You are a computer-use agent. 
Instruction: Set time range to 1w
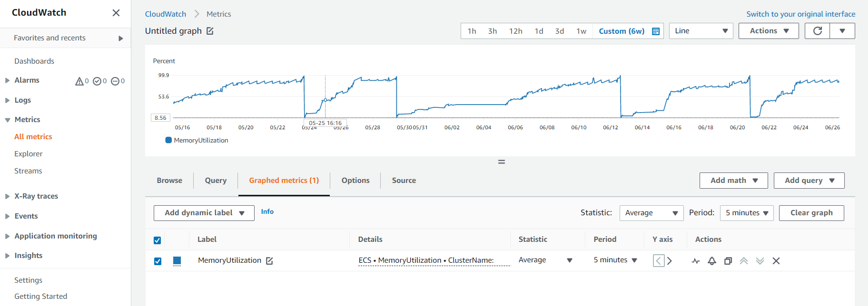click(581, 31)
